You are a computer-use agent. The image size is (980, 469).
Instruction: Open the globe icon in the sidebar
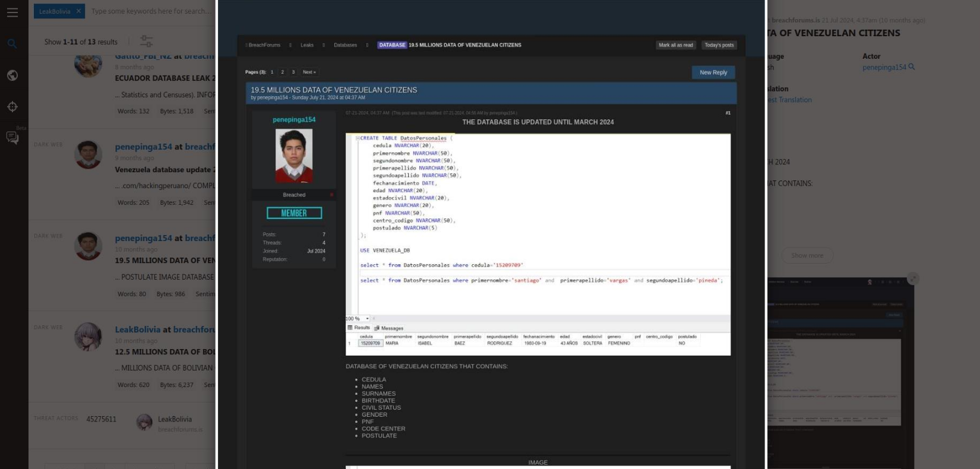pyautogui.click(x=12, y=75)
